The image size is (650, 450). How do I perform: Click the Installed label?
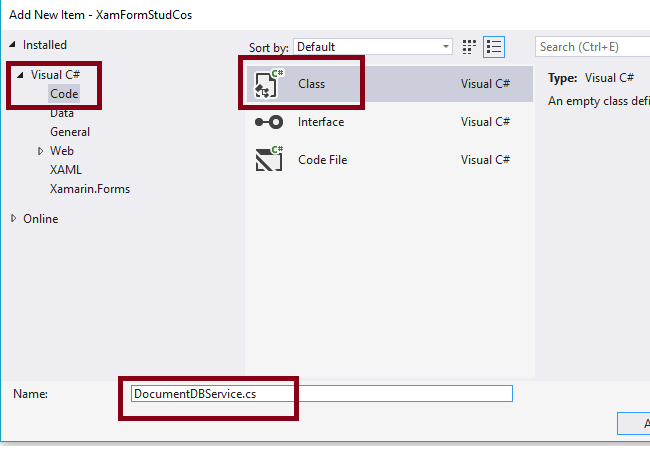[x=44, y=45]
